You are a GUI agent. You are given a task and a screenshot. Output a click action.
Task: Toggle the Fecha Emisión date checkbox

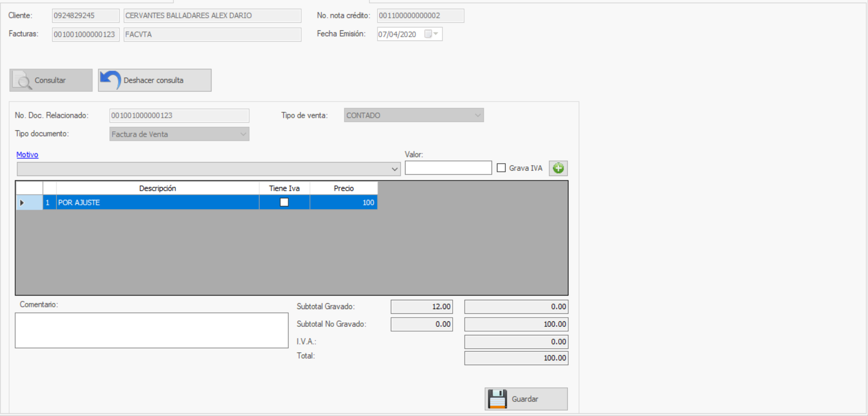pyautogui.click(x=428, y=34)
